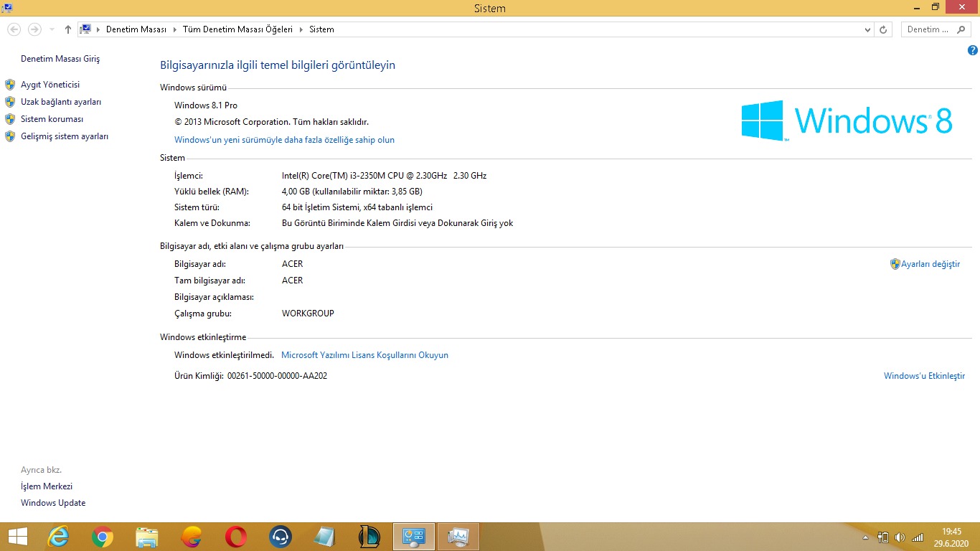The width and height of the screenshot is (980, 551).
Task: Open Microsoft Yazılımı Lisans Koşullarını Okuyun link
Action: point(364,355)
